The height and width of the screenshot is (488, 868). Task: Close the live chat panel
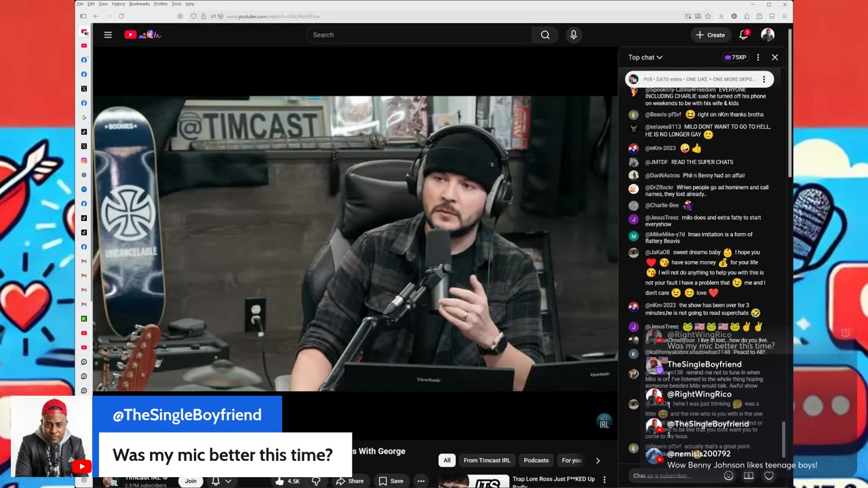pyautogui.click(x=775, y=58)
